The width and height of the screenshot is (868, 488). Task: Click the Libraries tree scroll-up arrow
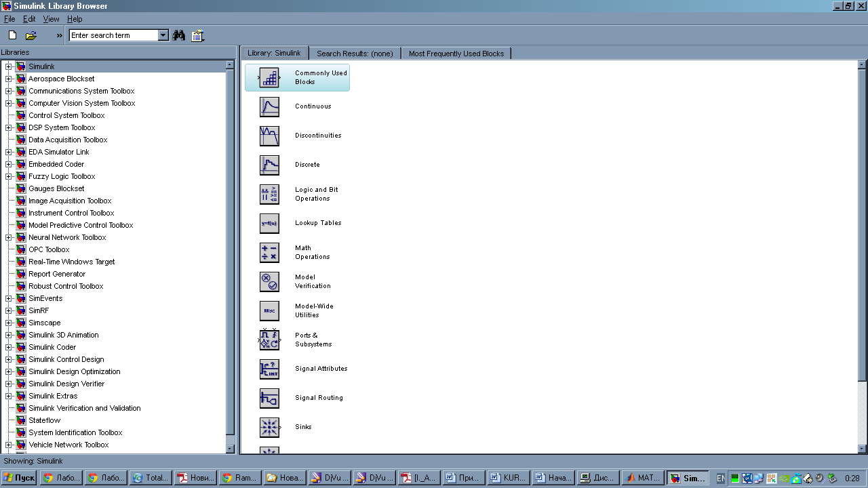tap(230, 65)
